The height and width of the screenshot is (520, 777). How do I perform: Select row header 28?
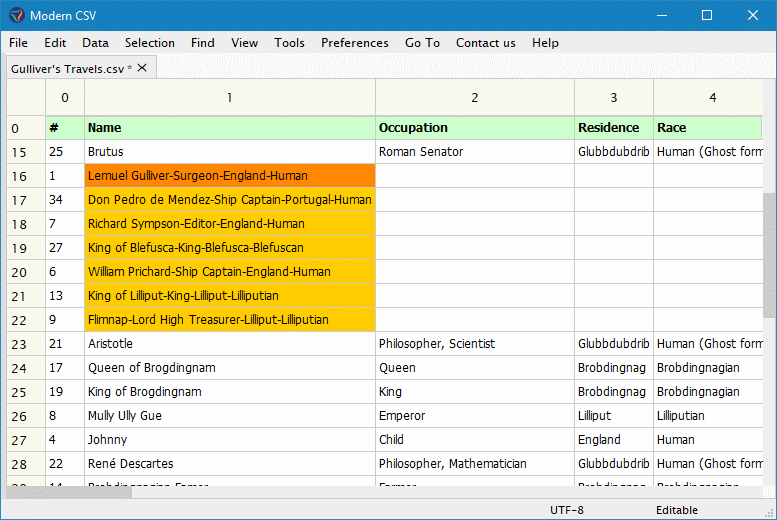click(26, 464)
